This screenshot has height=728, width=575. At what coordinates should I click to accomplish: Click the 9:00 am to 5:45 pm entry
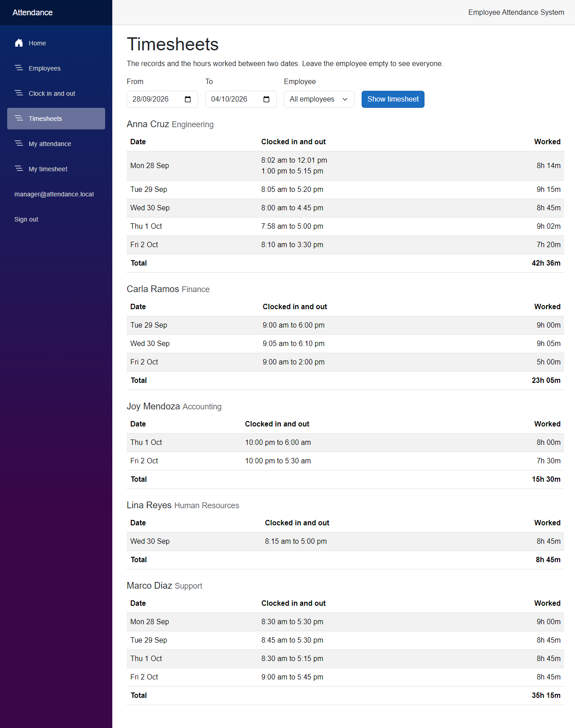292,677
